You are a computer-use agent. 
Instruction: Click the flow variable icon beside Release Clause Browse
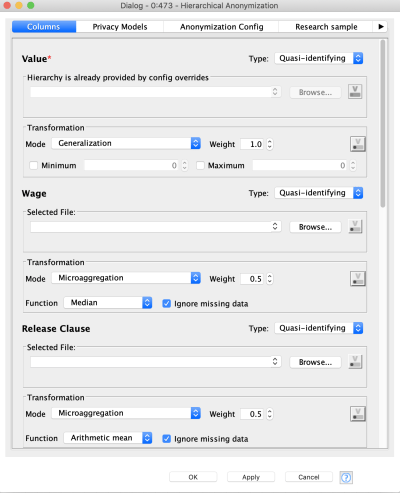click(355, 362)
